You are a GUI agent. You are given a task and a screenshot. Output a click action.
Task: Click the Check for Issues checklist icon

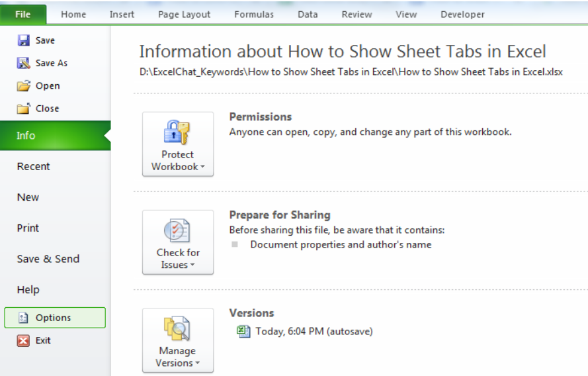(177, 230)
